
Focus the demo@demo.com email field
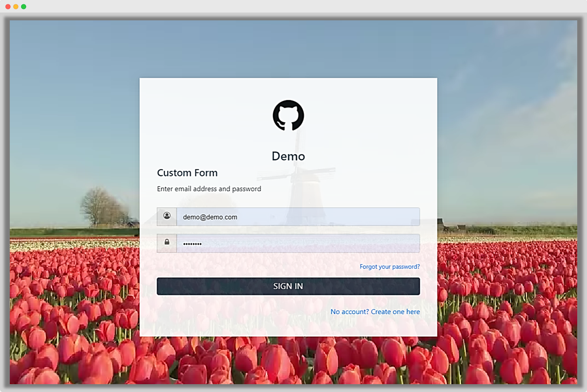point(297,217)
